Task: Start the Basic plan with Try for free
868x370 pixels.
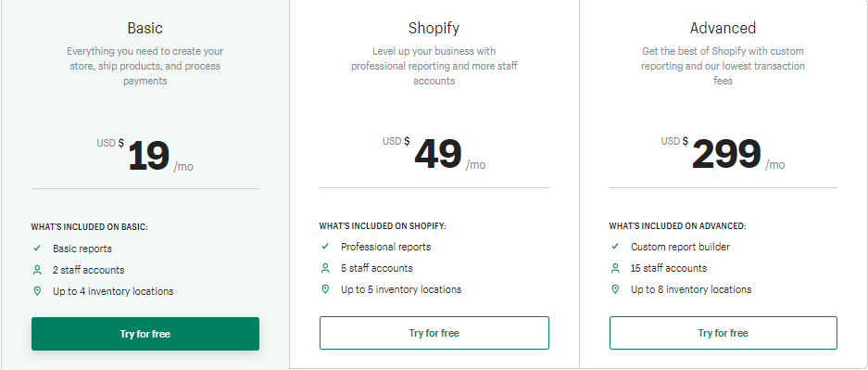Action: 145,334
